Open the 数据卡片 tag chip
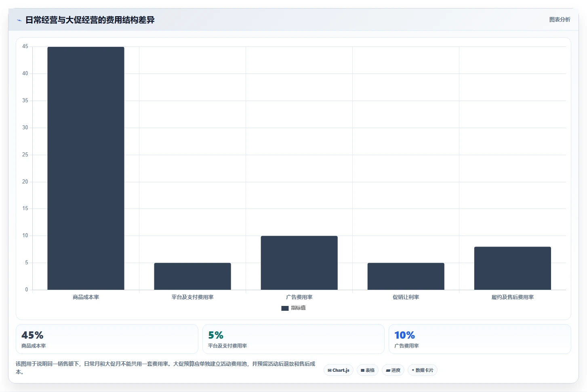587x392 pixels. [x=423, y=370]
